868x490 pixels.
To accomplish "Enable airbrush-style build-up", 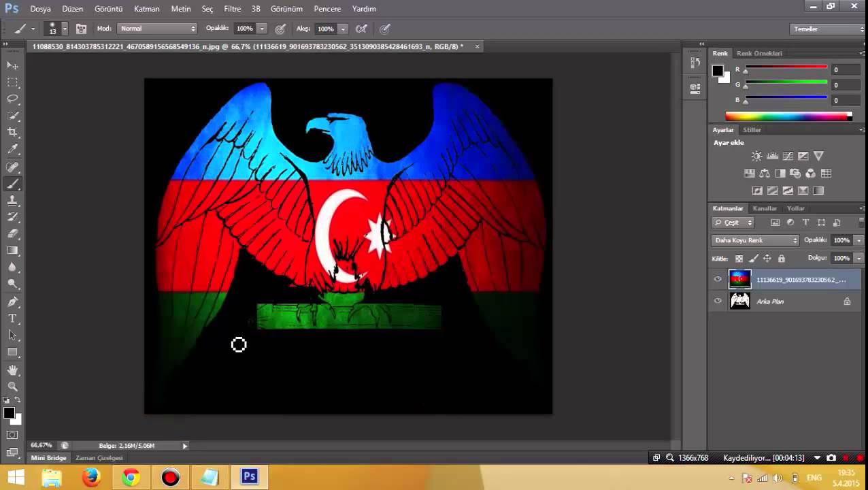I will (x=362, y=29).
